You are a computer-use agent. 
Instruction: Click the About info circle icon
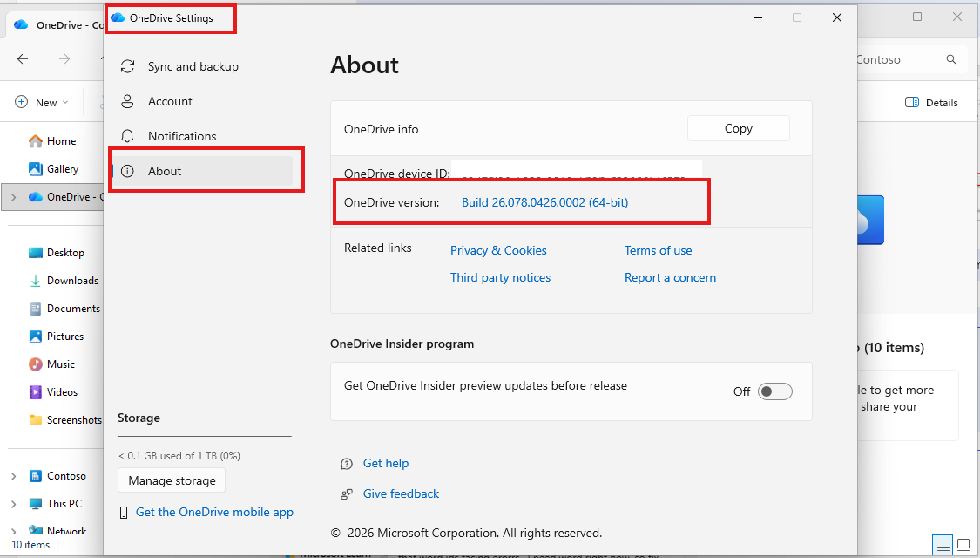(127, 171)
